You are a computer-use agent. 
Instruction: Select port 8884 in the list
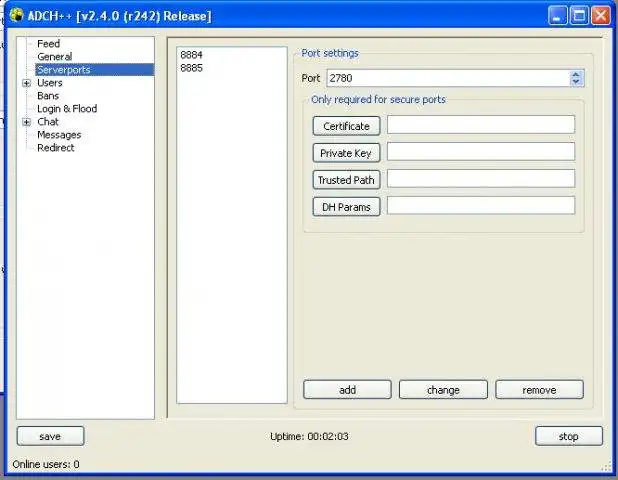pyautogui.click(x=191, y=55)
